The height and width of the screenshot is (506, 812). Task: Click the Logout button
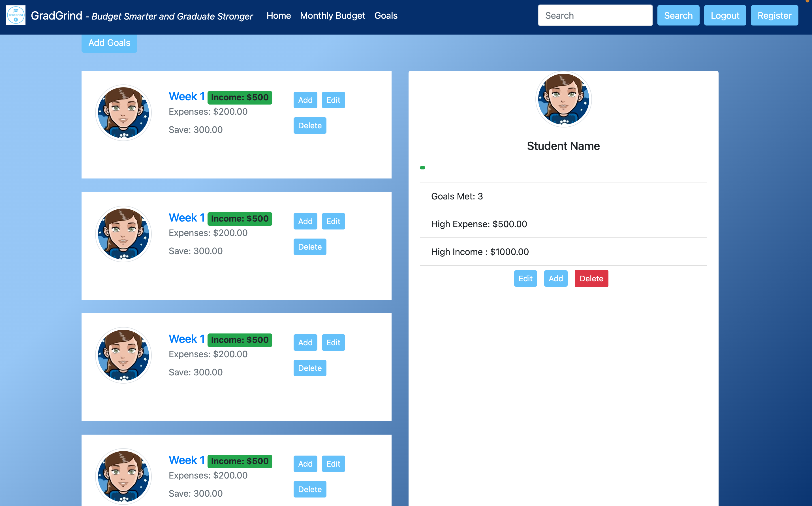tap(725, 15)
